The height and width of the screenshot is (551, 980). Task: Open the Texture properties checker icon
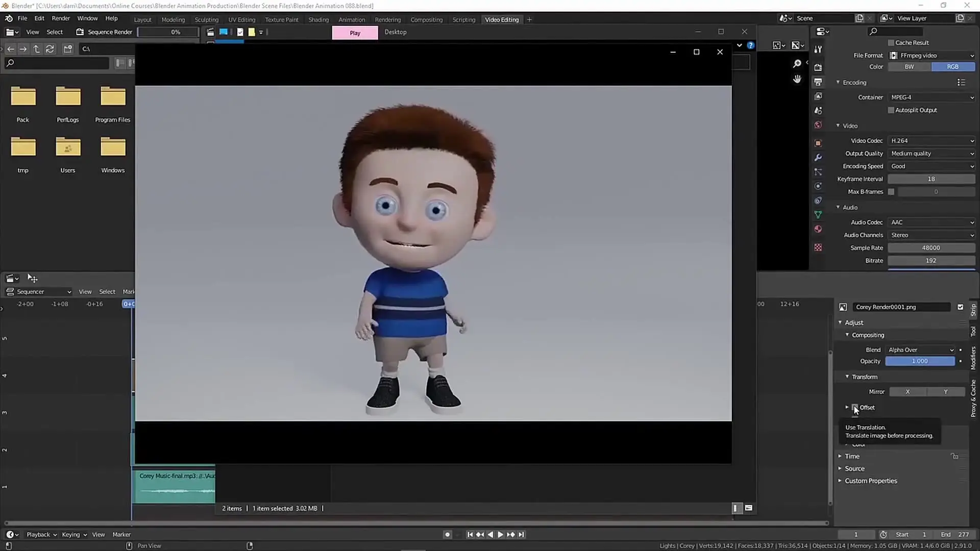(x=818, y=247)
